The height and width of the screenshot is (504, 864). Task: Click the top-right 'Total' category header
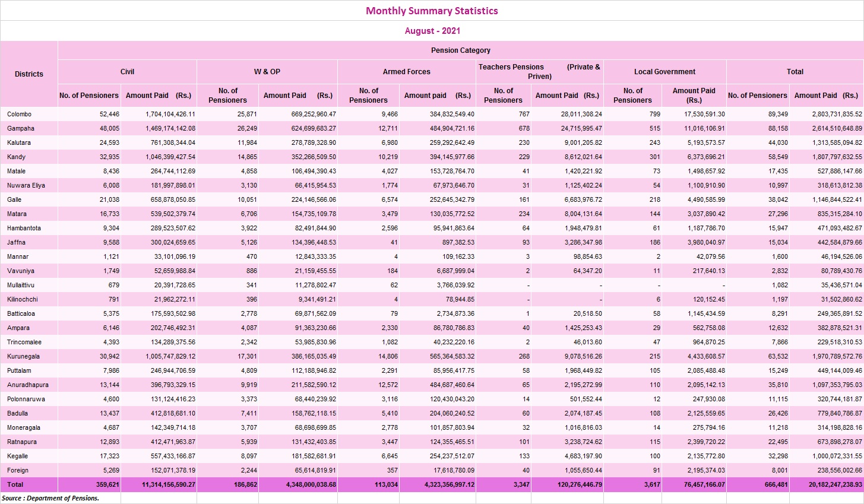pos(795,72)
